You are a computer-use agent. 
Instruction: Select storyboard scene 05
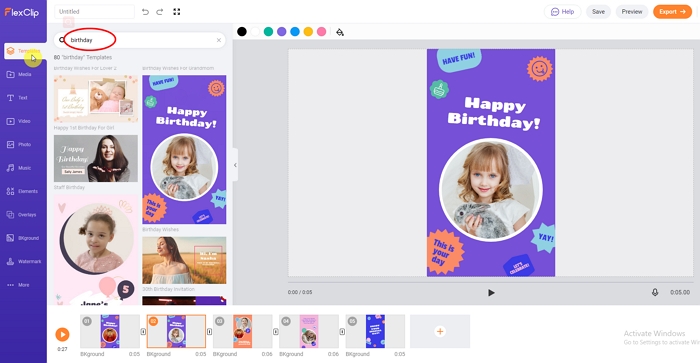(375, 331)
